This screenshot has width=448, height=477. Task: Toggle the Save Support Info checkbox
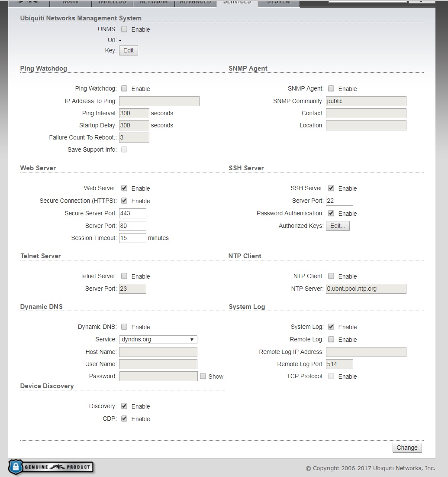pyautogui.click(x=124, y=149)
